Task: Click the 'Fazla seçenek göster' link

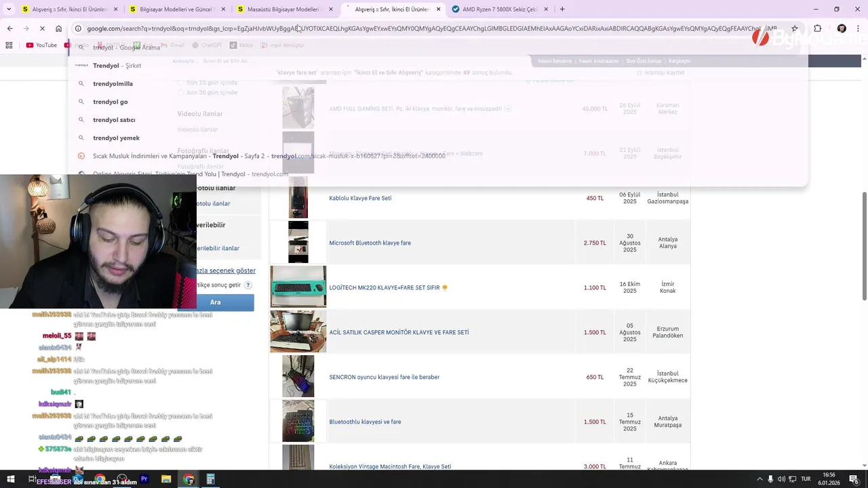Action: 226,270
